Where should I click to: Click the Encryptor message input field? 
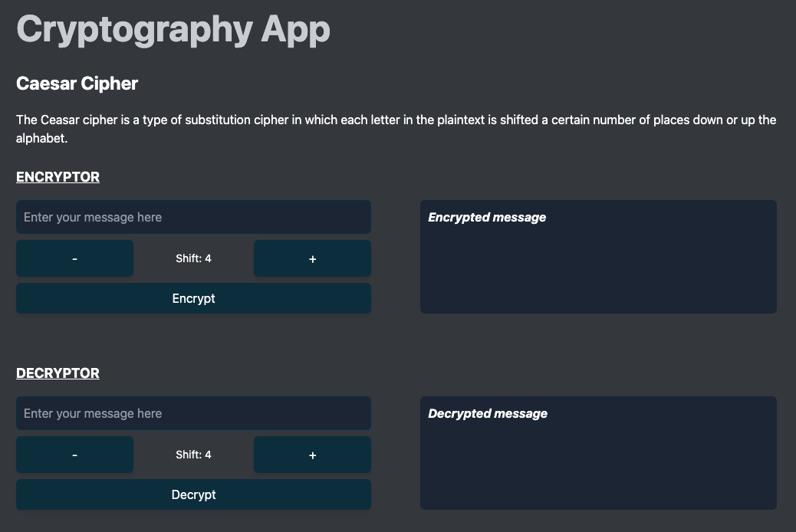point(193,217)
